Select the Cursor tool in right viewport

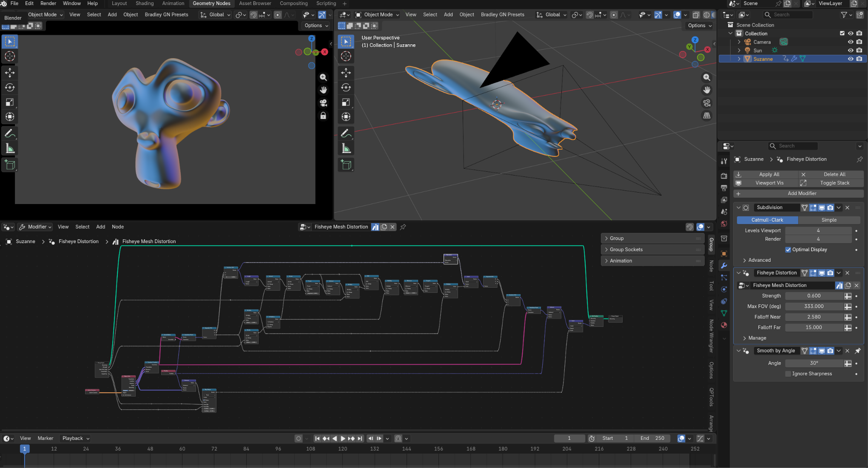tap(346, 56)
